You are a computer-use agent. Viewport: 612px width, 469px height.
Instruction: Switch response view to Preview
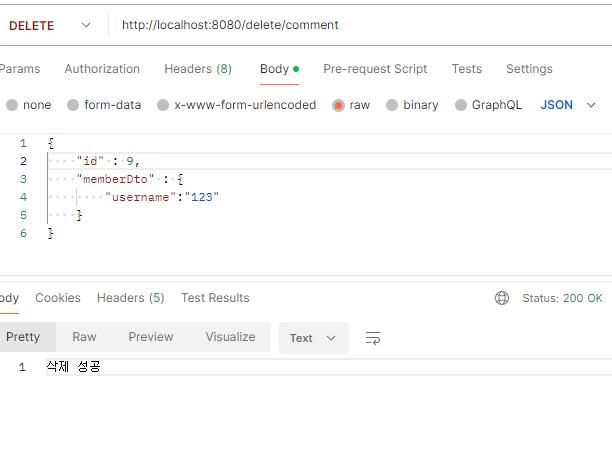(x=151, y=337)
